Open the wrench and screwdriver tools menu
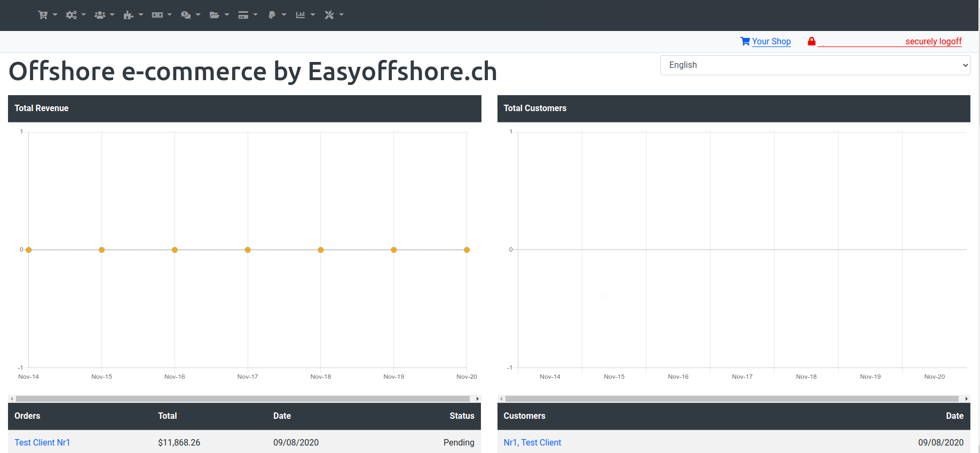 334,15
